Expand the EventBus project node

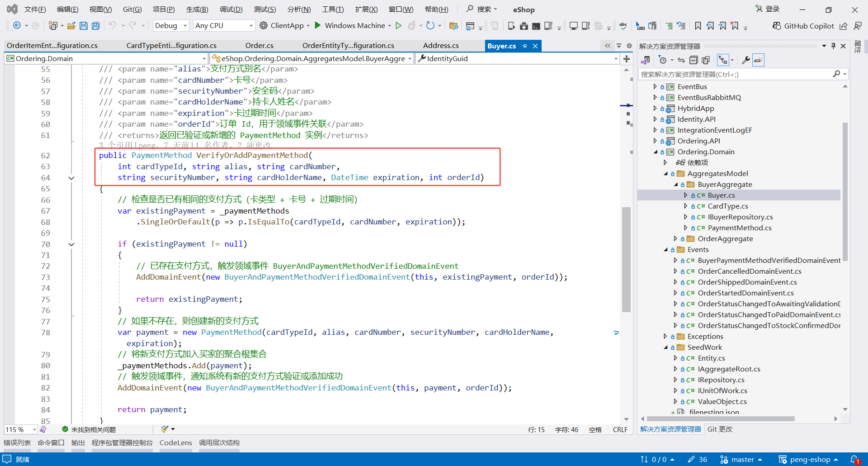point(655,86)
